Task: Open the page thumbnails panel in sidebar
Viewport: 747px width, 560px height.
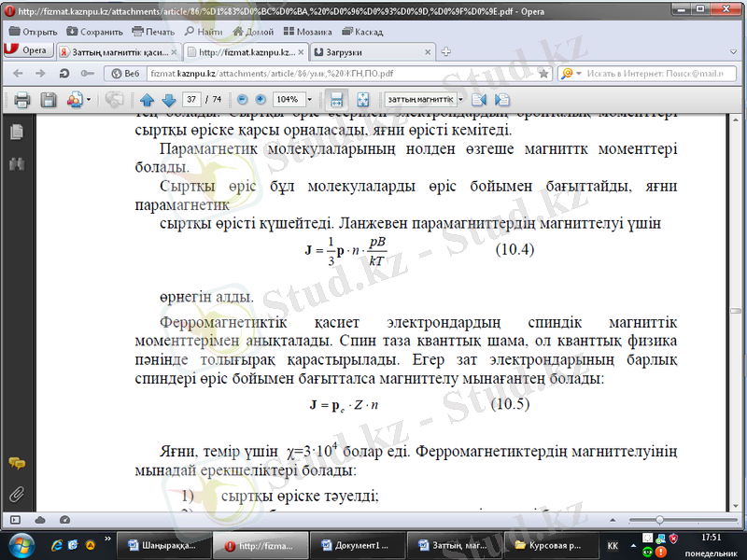Action: pyautogui.click(x=17, y=132)
